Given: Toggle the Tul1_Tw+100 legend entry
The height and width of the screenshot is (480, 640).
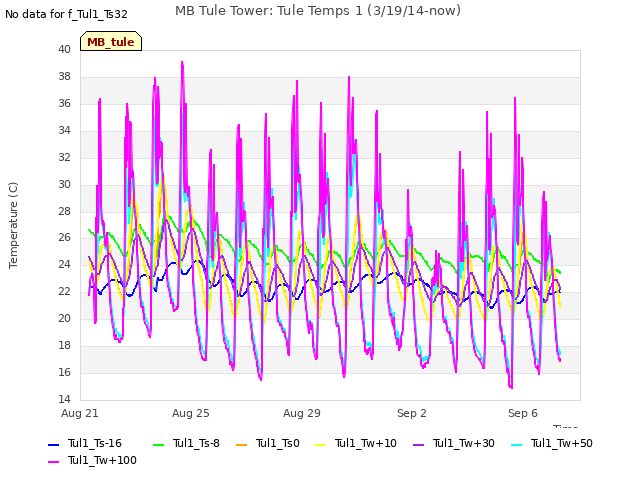Looking at the screenshot, I should pyautogui.click(x=92, y=460).
